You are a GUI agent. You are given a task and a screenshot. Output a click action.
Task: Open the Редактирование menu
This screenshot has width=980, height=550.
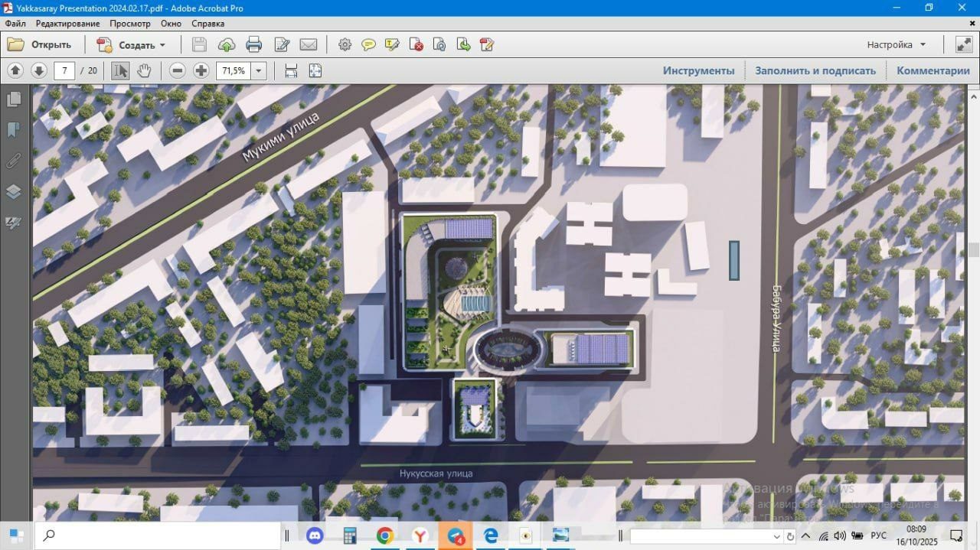click(67, 24)
